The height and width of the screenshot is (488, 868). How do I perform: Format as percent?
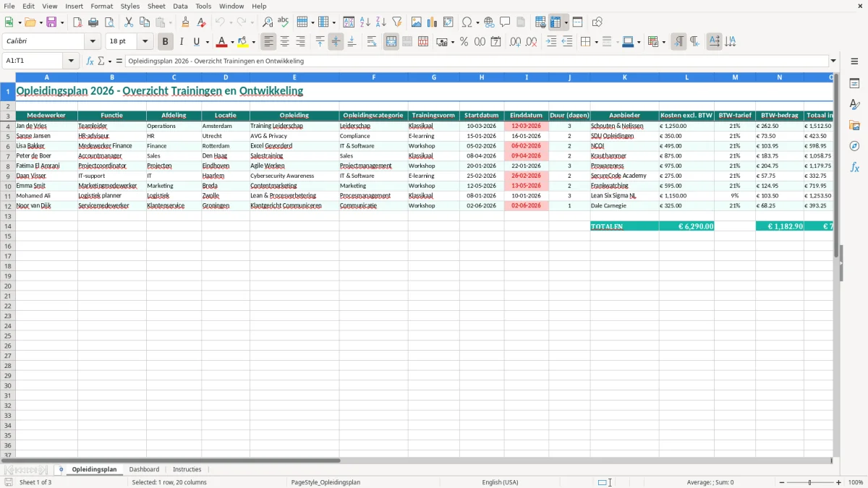pyautogui.click(x=464, y=42)
